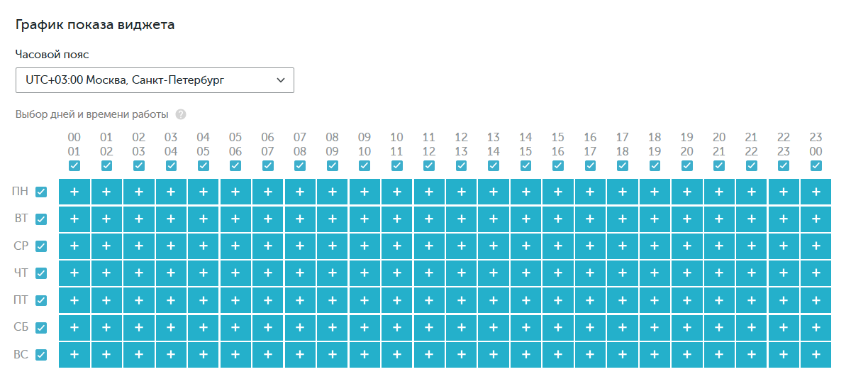The image size is (868, 384).
Task: Toggle the ВС cell at hour 03–04
Action: coord(171,354)
